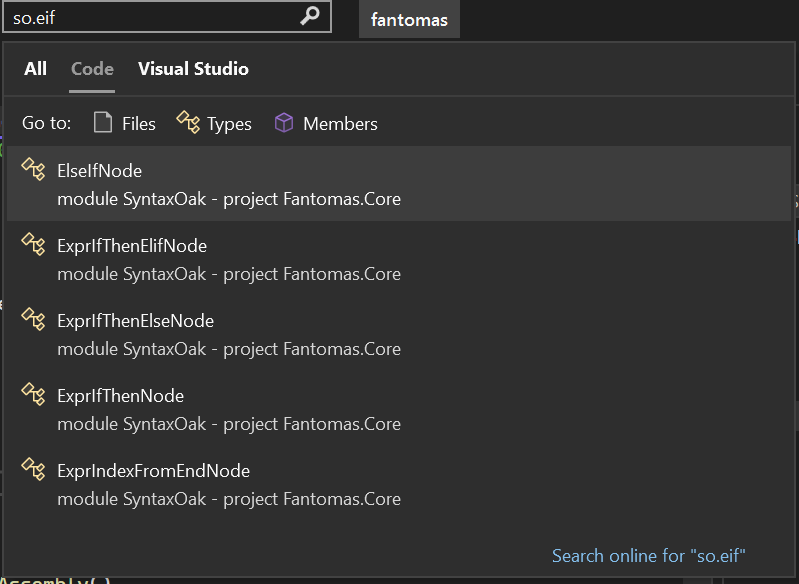Open Search online for "so.eif" link
This screenshot has width=799, height=584.
[x=649, y=556]
